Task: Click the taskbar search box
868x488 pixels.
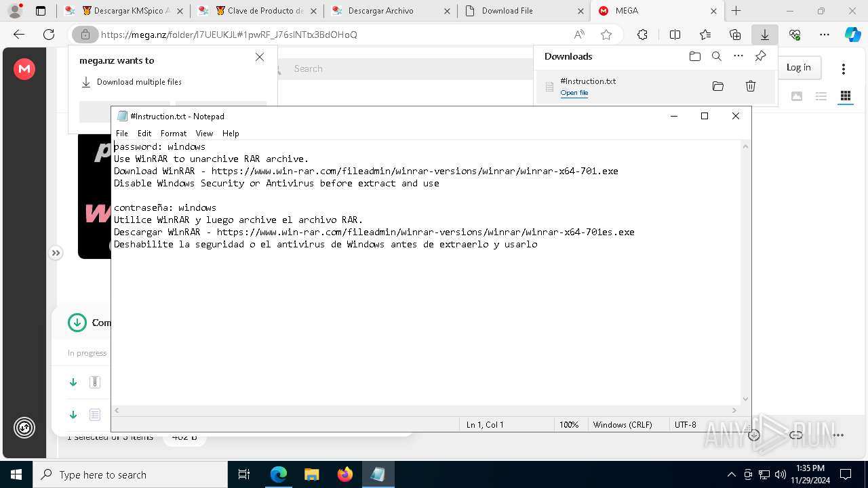Action: tap(130, 474)
